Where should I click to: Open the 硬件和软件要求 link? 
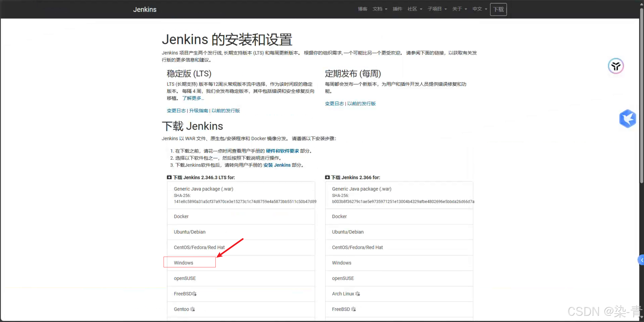[282, 151]
